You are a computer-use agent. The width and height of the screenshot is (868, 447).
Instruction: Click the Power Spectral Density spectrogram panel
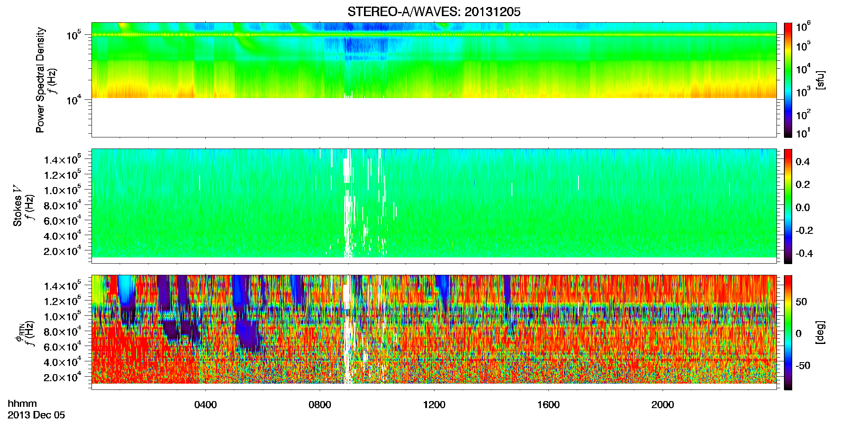(x=434, y=80)
